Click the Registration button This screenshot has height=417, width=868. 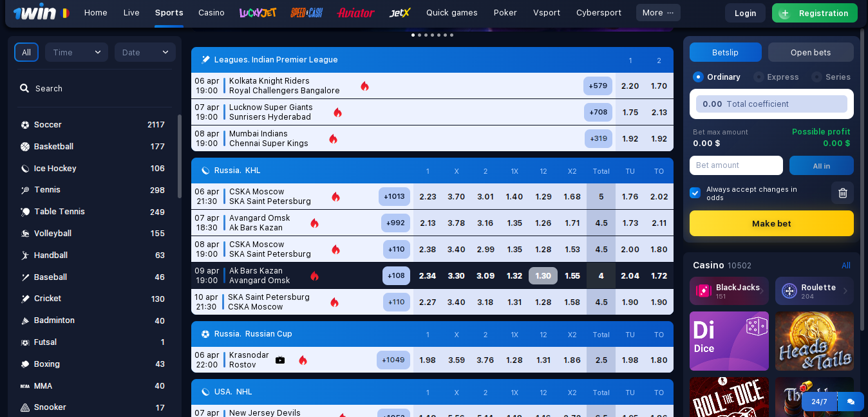coord(815,13)
